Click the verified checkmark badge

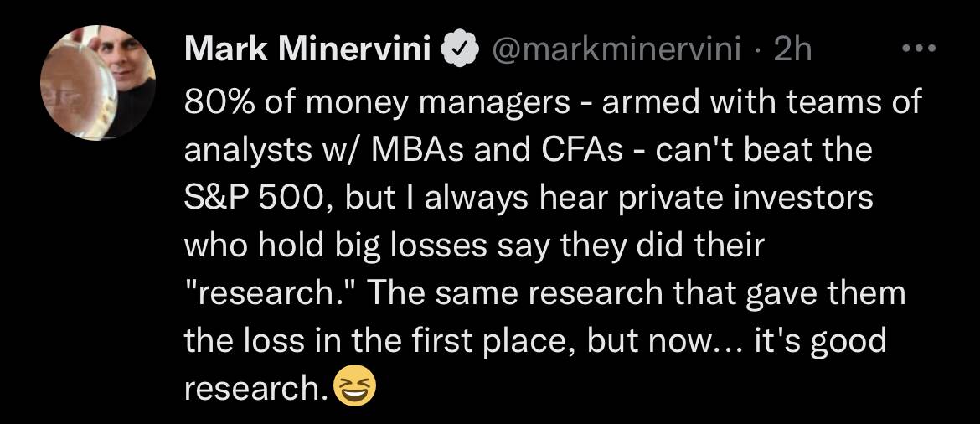click(x=459, y=50)
